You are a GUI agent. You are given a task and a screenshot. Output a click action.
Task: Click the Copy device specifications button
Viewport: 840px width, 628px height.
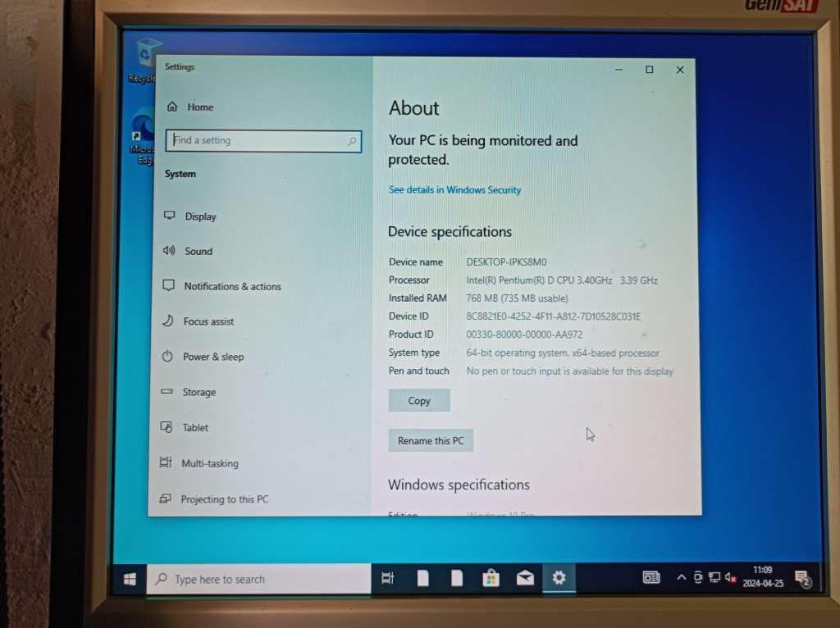tap(419, 401)
